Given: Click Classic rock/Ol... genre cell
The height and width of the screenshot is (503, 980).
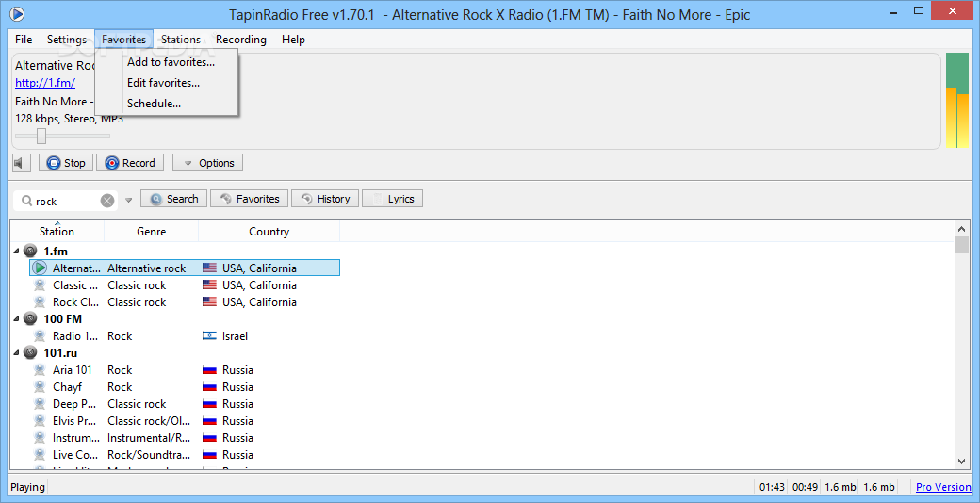Looking at the screenshot, I should pos(149,420).
